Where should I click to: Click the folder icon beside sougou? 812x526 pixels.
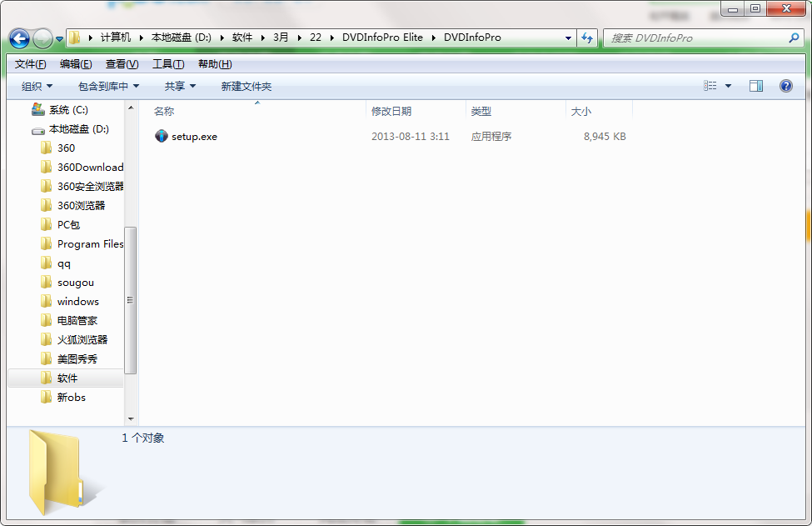46,282
